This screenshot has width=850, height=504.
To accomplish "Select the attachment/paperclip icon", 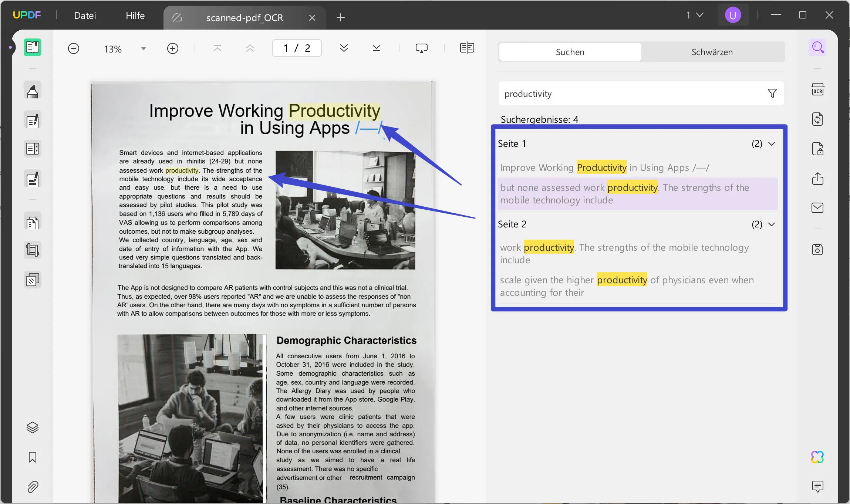I will pos(33,487).
